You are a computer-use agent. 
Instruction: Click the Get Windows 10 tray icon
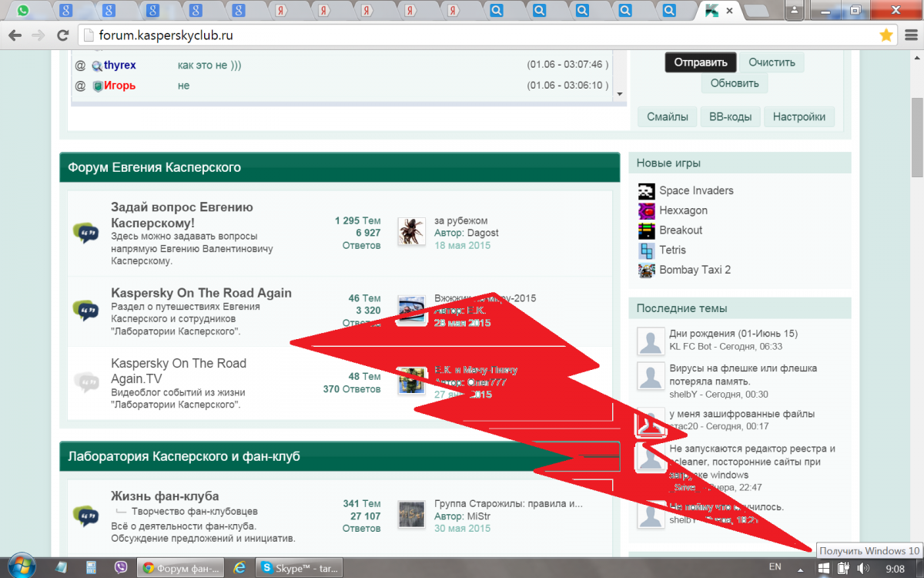click(822, 568)
